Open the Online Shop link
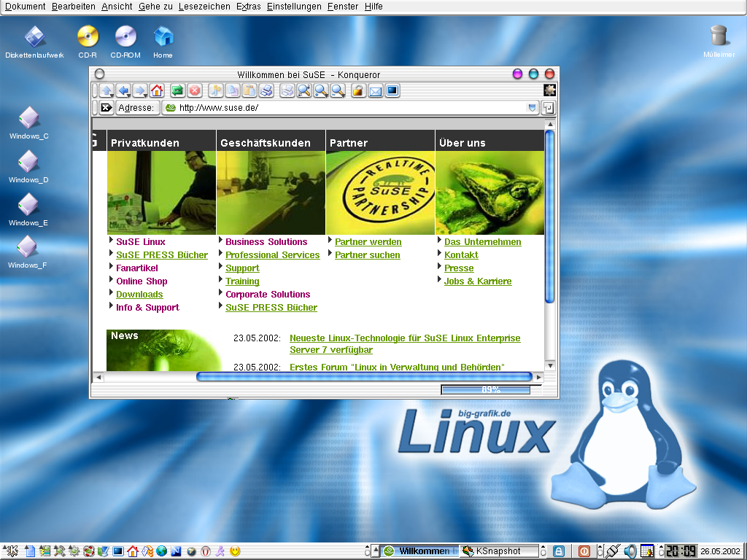 [142, 281]
